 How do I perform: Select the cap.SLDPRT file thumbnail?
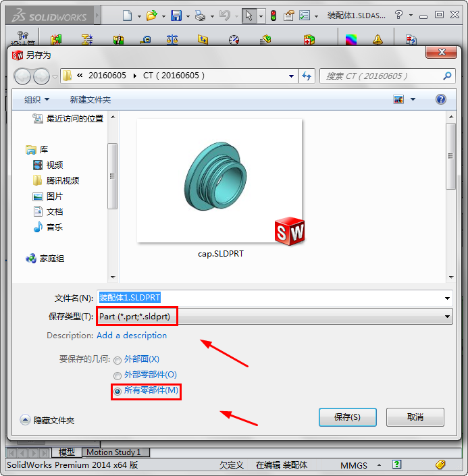[219, 182]
